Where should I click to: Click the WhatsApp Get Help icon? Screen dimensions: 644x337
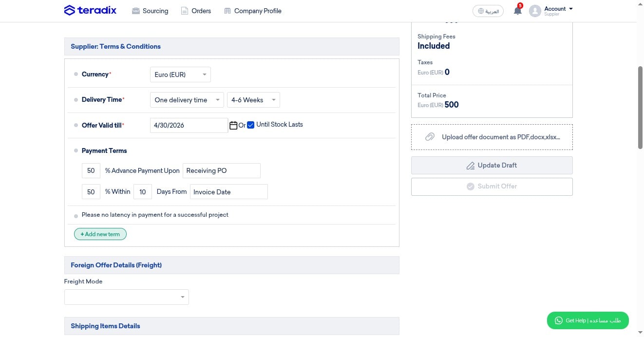point(558,320)
